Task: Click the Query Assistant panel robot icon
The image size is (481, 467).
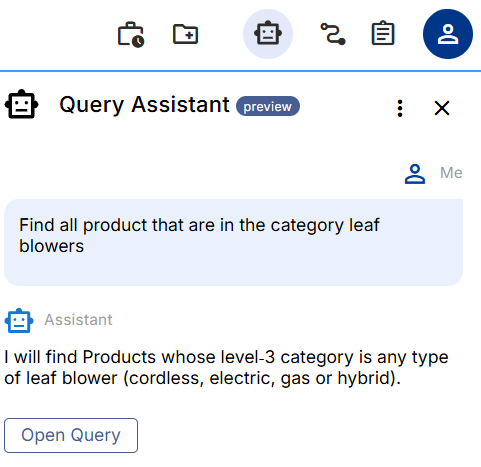Action: [x=22, y=104]
